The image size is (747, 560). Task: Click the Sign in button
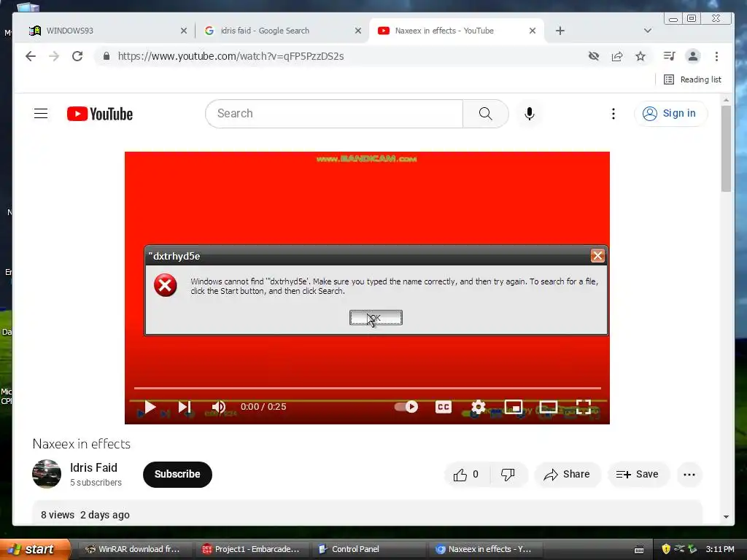[670, 113]
